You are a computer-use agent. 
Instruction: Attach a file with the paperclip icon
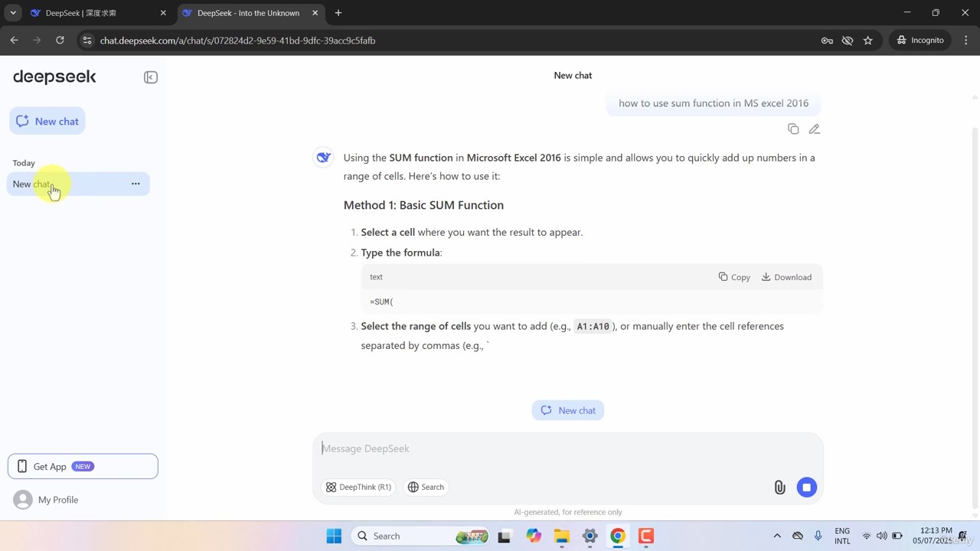click(779, 487)
